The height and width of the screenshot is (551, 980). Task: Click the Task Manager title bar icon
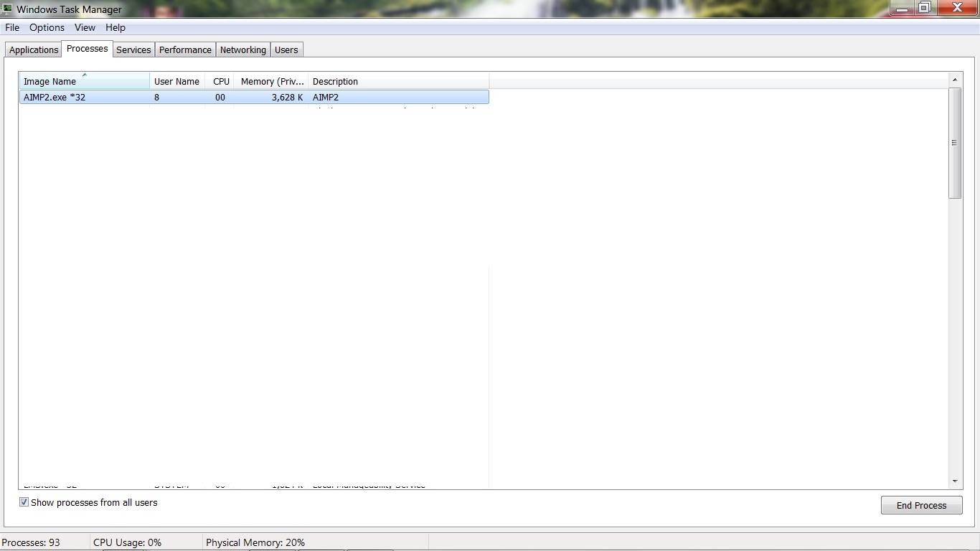(8, 9)
